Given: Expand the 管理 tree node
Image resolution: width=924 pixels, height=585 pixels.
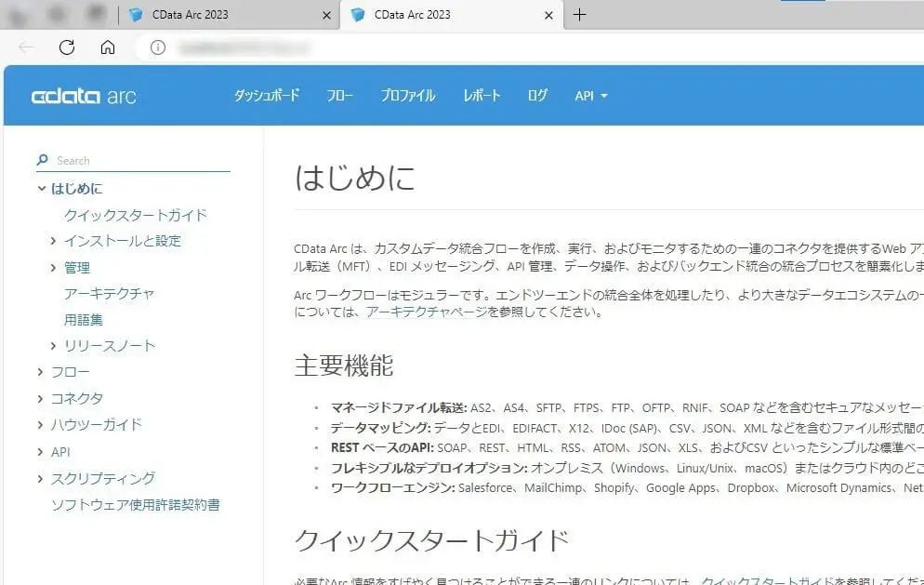Looking at the screenshot, I should click(53, 268).
